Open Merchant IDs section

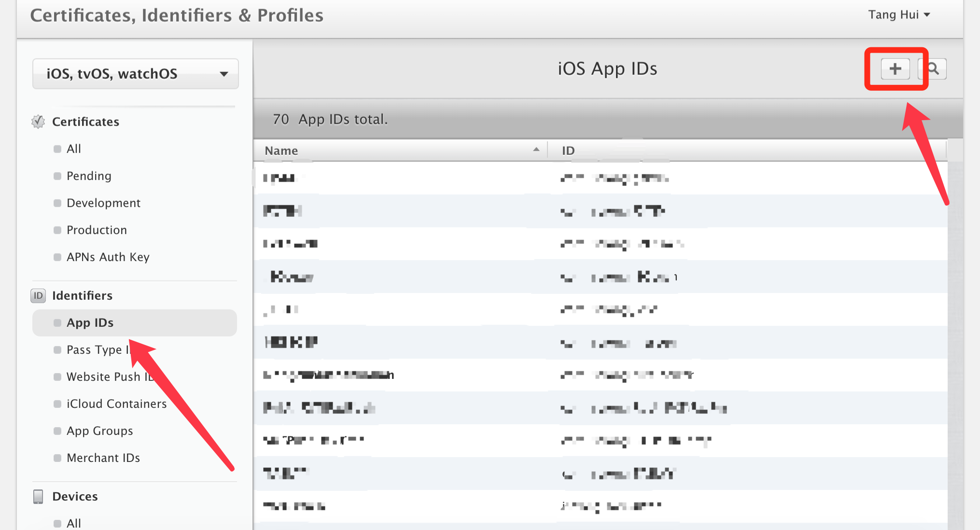pyautogui.click(x=103, y=458)
